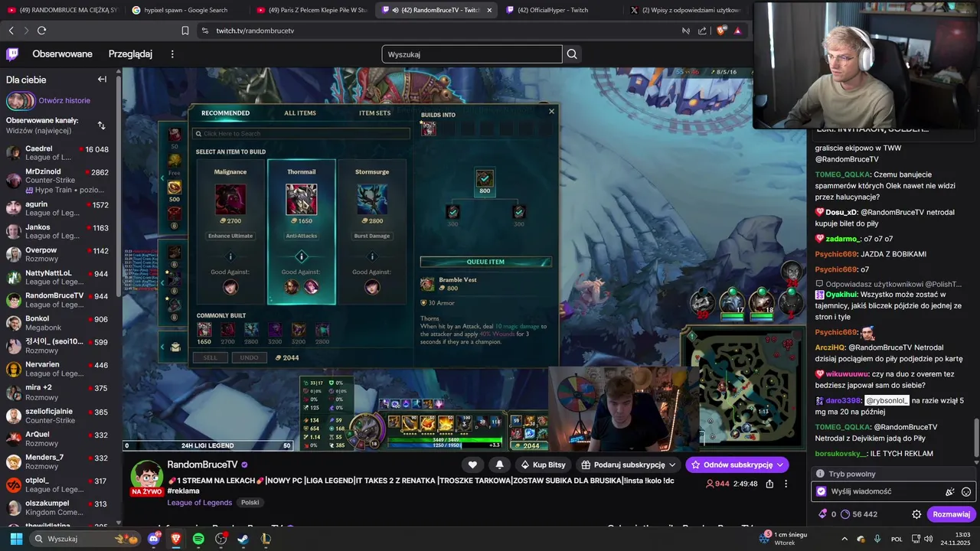Show hidden system tray icons chevron

[x=844, y=539]
